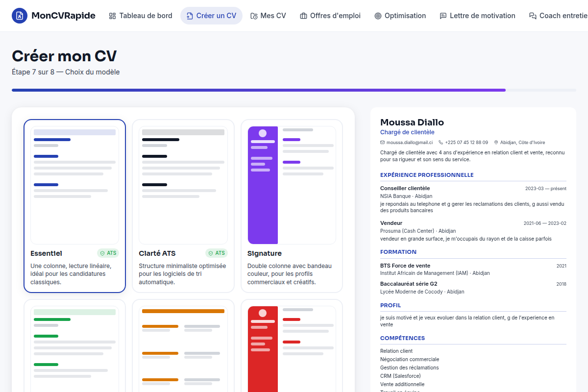Select the orange two-column template thumbnail
The width and height of the screenshot is (588, 392).
tap(183, 349)
